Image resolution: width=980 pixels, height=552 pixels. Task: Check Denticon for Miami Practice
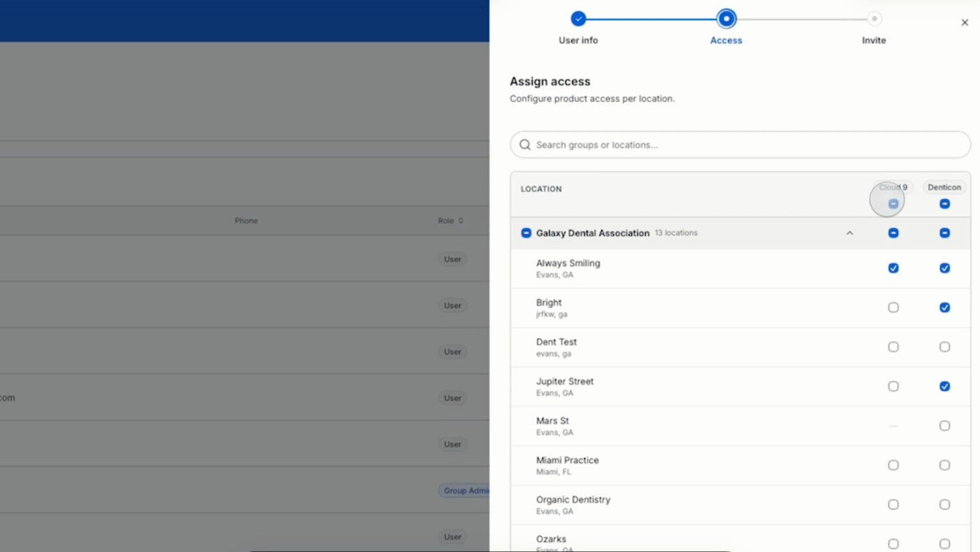click(x=944, y=465)
